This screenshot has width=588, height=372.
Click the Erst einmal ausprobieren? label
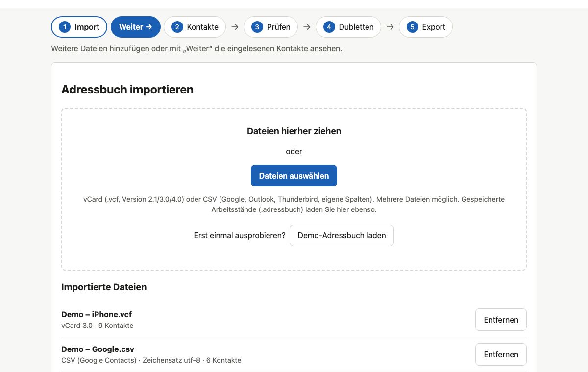click(x=240, y=235)
